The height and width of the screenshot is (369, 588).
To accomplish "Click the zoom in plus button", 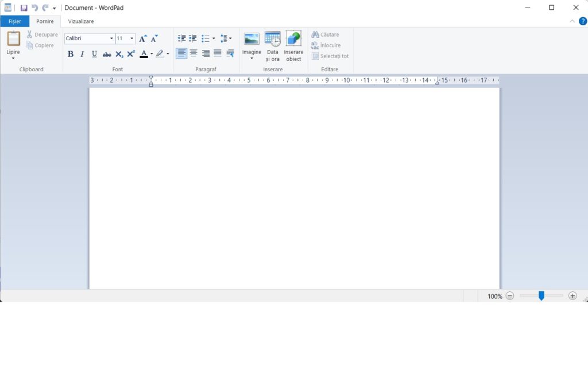I will [572, 296].
